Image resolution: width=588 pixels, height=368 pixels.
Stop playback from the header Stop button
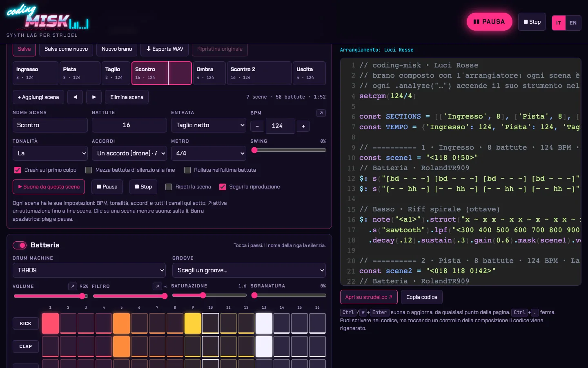[x=532, y=22]
